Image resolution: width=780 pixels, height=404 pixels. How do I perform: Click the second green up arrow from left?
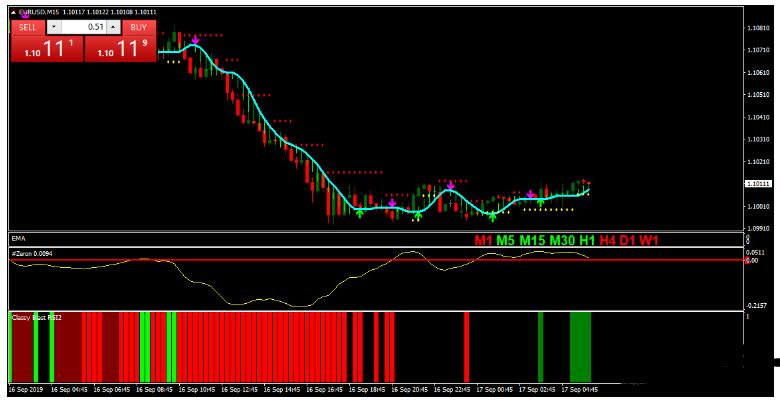point(418,216)
